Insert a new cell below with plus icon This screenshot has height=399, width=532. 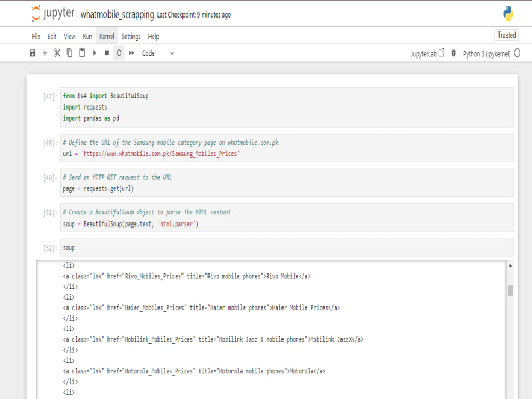click(x=45, y=53)
